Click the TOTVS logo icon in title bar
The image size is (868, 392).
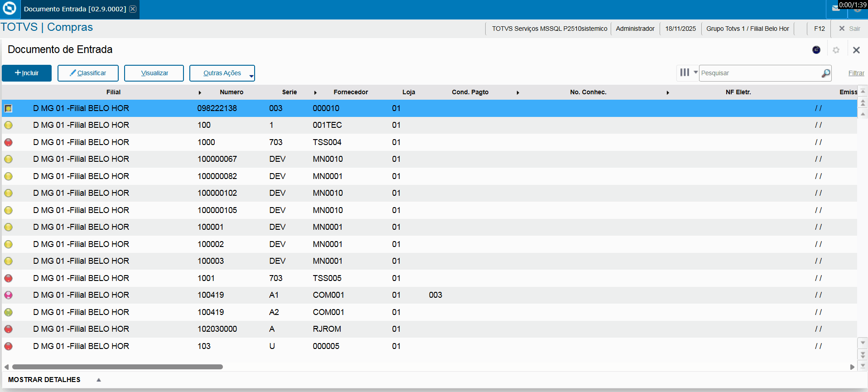(9, 9)
